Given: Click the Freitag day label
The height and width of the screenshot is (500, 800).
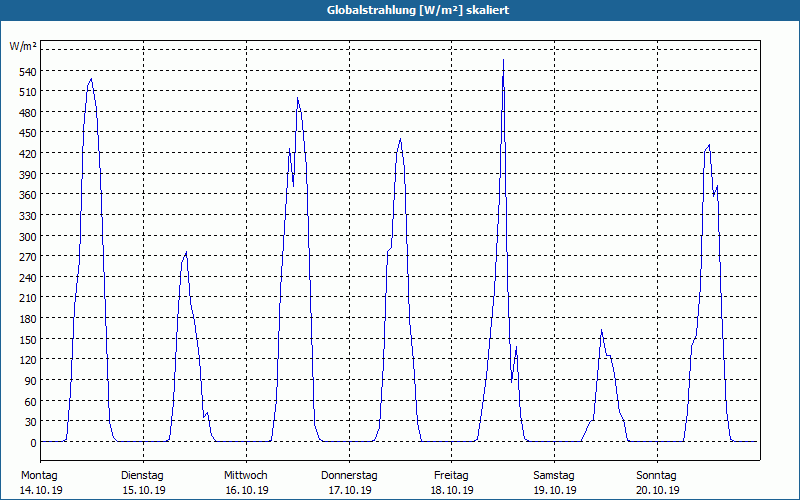Looking at the screenshot, I should 452,476.
